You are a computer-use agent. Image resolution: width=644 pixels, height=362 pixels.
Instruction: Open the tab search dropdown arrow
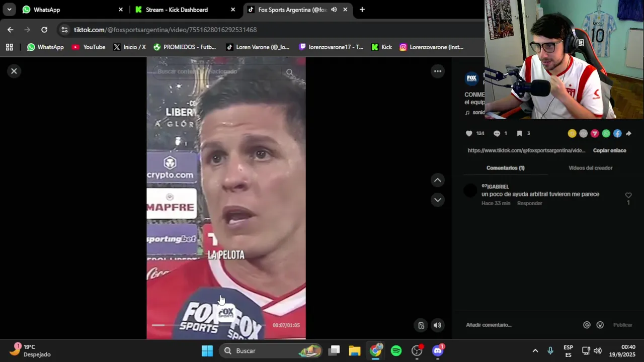tap(9, 10)
